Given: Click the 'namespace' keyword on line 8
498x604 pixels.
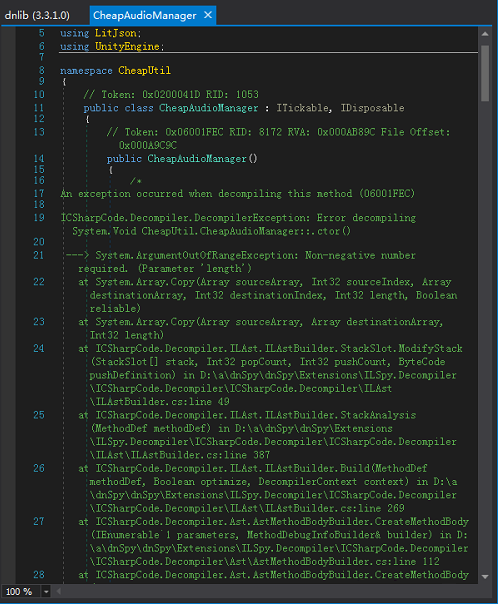Looking at the screenshot, I should pyautogui.click(x=86, y=70).
